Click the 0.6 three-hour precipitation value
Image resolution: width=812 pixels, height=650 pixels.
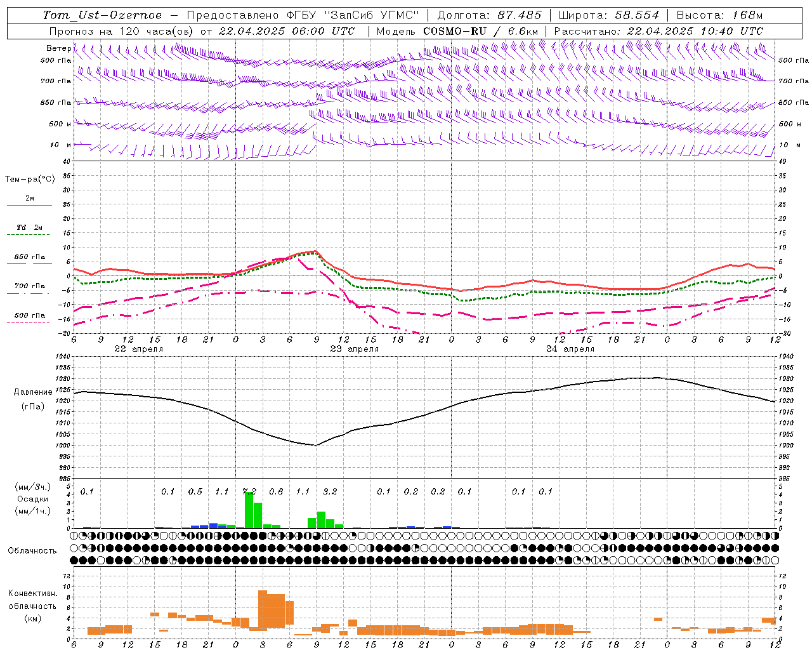point(276,491)
